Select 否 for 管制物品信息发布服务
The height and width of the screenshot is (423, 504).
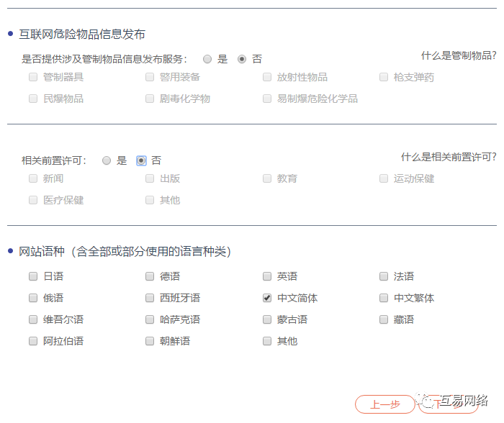coord(242,59)
